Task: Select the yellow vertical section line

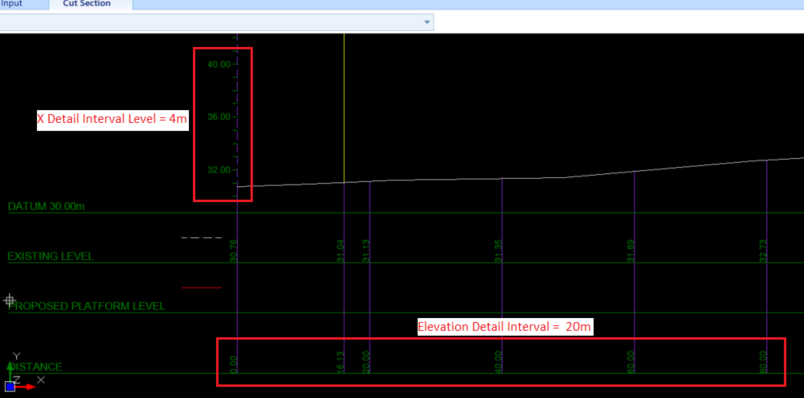Action: pos(344,108)
